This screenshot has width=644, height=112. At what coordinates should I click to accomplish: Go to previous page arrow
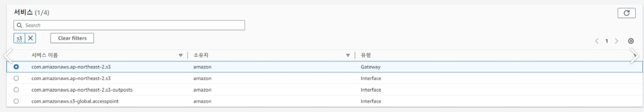pos(597,41)
